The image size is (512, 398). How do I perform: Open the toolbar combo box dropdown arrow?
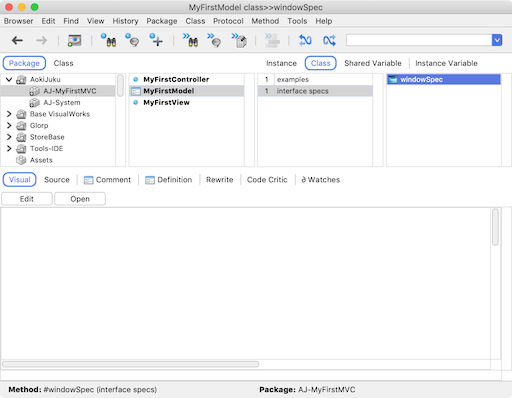(x=497, y=40)
